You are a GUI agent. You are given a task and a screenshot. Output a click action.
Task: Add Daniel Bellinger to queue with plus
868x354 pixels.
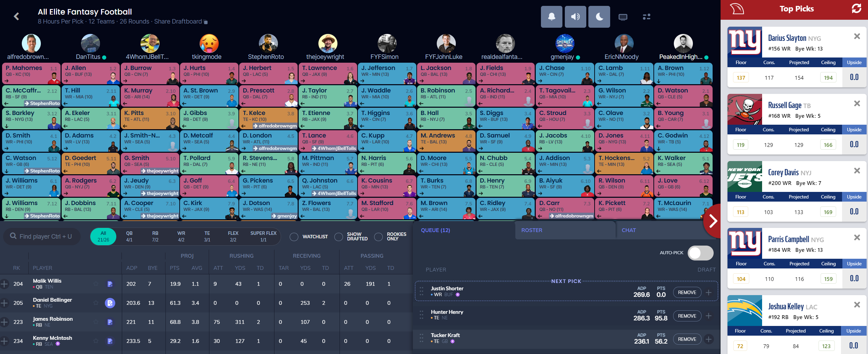4,303
